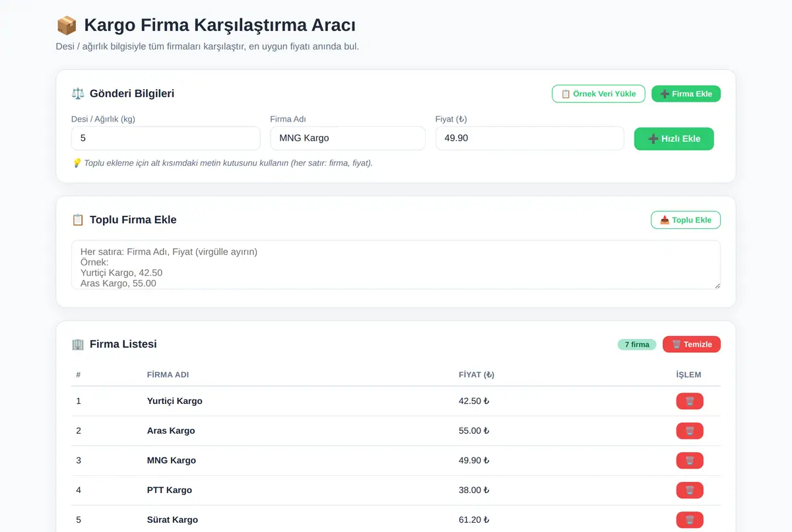The height and width of the screenshot is (532, 792).
Task: Click the textarea resize handle corner
Action: point(716,285)
